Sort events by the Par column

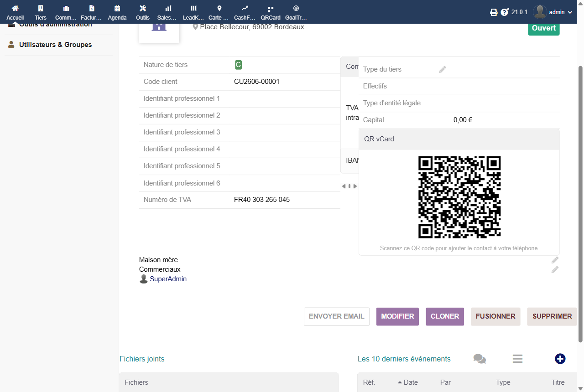pyautogui.click(x=445, y=382)
